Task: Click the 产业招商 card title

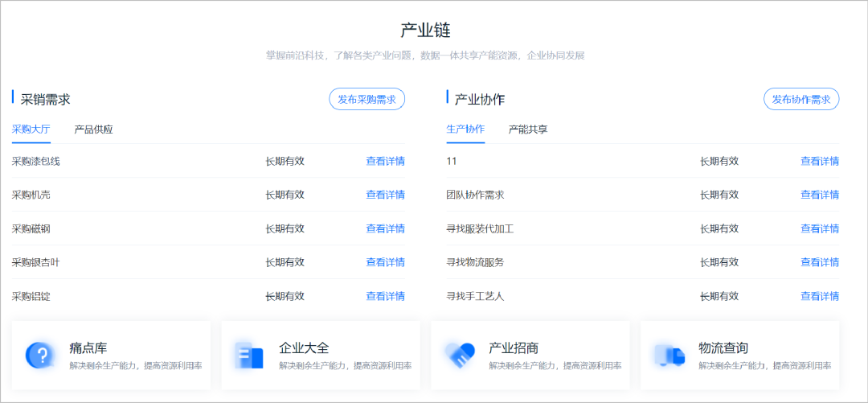Action: (514, 348)
